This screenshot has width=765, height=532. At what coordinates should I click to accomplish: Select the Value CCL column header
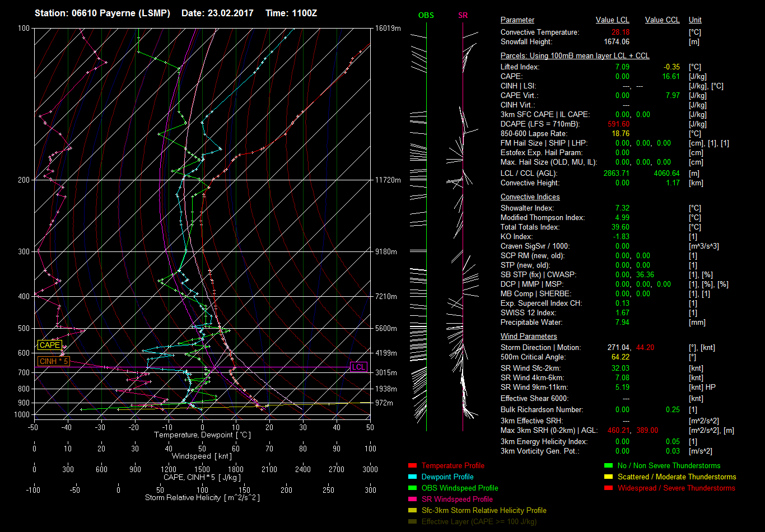(x=662, y=20)
